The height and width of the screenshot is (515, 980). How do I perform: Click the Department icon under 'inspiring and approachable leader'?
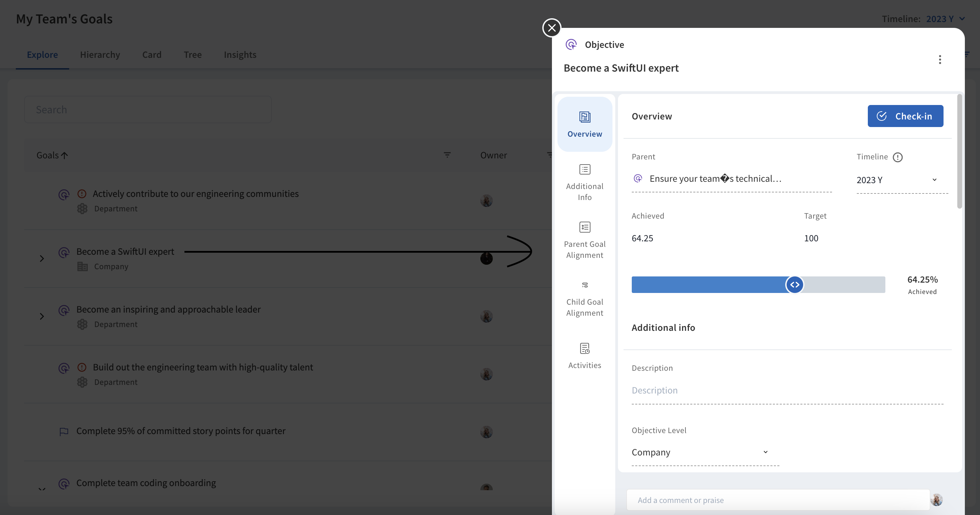(x=83, y=324)
